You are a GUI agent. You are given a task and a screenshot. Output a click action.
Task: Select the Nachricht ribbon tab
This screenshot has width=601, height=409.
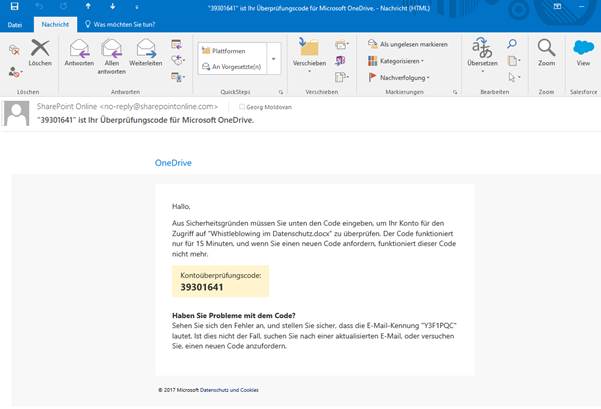pos(55,25)
